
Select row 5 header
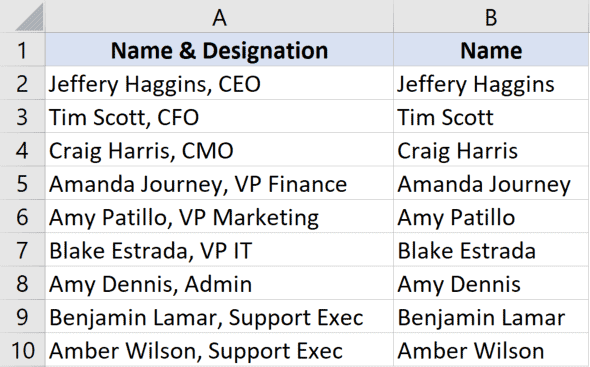23,183
